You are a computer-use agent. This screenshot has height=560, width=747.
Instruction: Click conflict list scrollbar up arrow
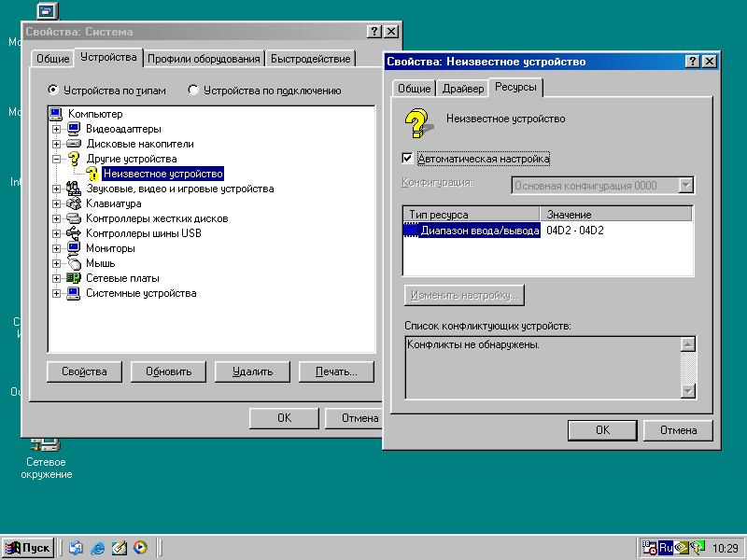pyautogui.click(x=688, y=344)
